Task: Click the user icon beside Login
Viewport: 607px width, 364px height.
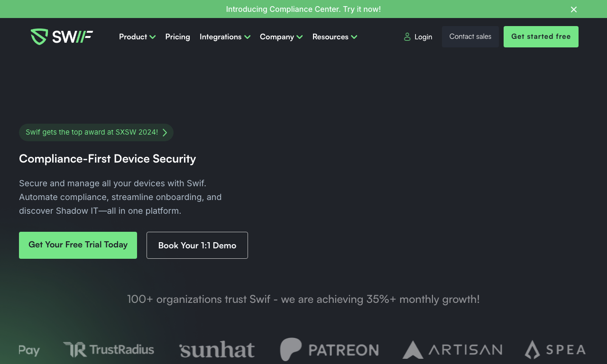Action: [x=407, y=36]
